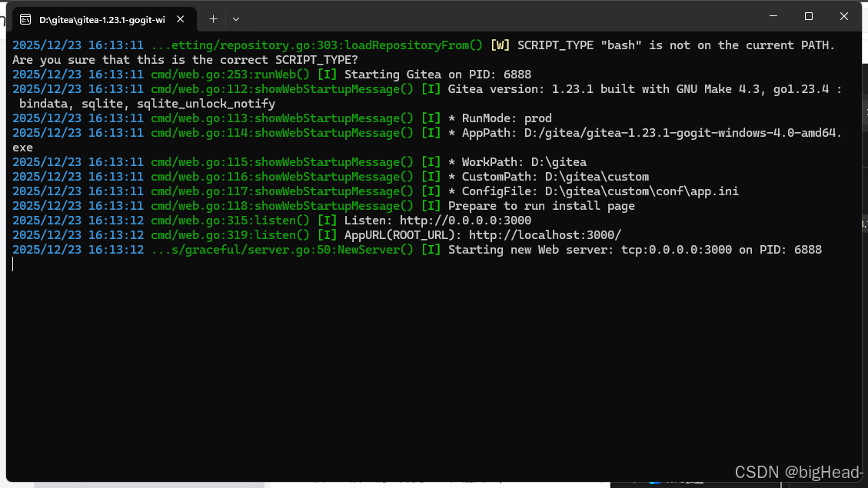This screenshot has width=868, height=488.
Task: Open the terminal profile dropdown arrow
Action: coord(236,19)
